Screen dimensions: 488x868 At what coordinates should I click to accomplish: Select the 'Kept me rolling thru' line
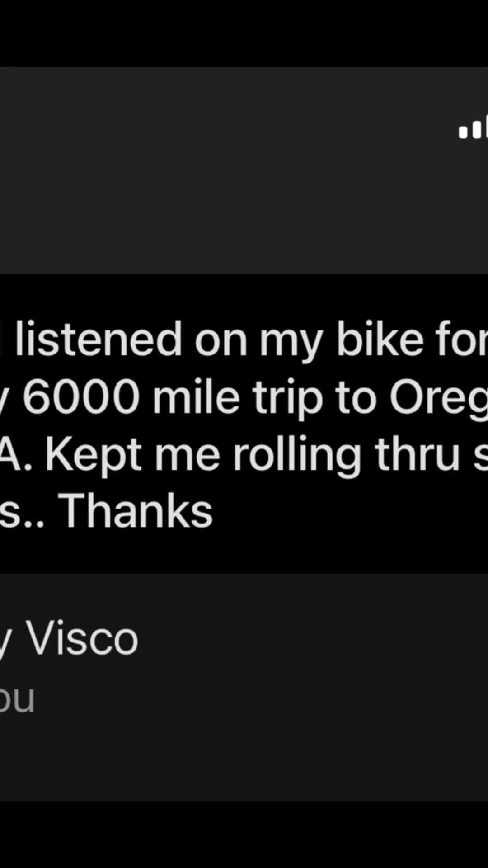pyautogui.click(x=244, y=454)
